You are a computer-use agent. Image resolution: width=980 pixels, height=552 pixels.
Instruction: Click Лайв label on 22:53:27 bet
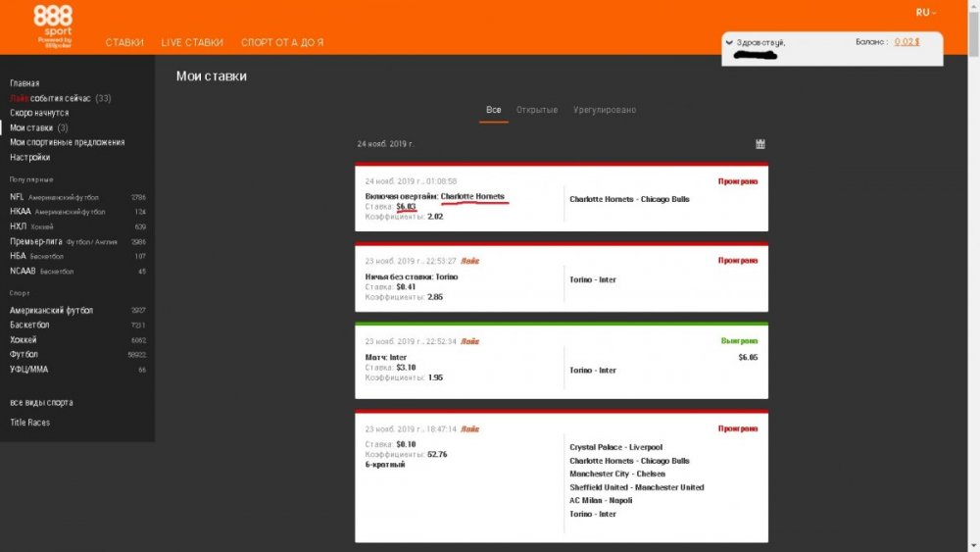[470, 261]
